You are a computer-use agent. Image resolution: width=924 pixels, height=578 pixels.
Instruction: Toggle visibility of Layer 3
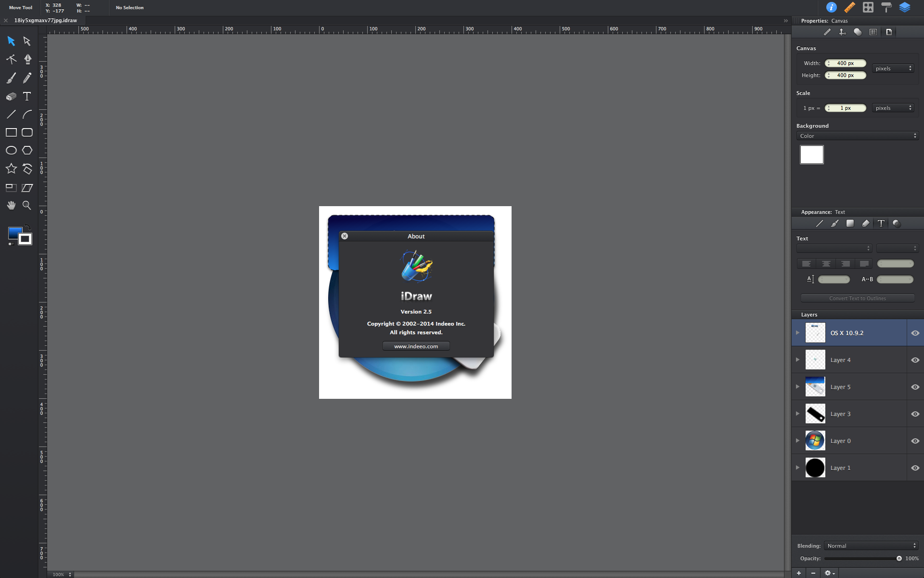coord(915,414)
